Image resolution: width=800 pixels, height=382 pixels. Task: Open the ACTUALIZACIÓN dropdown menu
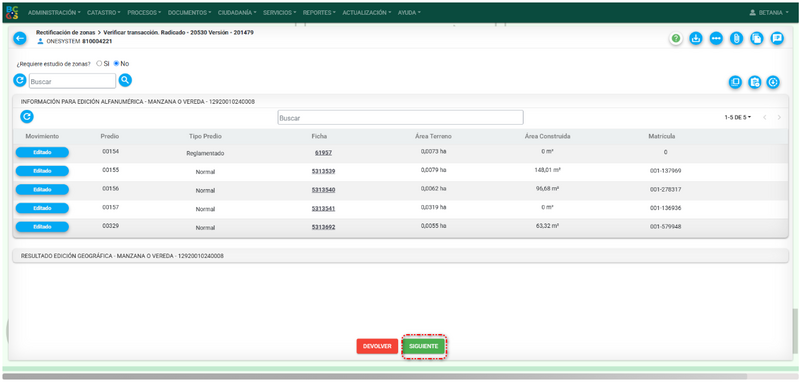pos(366,13)
